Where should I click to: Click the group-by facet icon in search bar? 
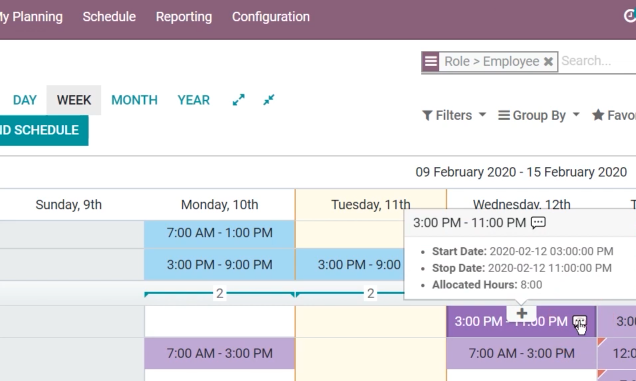(430, 61)
